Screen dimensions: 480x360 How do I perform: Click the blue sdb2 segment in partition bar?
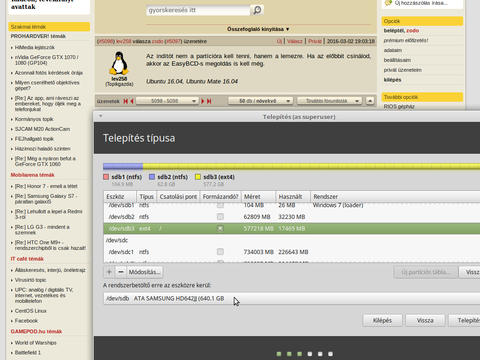tap(123, 166)
